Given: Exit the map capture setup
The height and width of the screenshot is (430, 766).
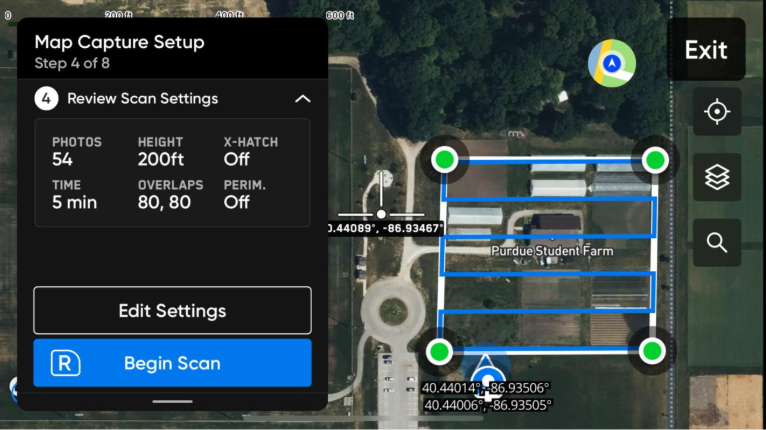Looking at the screenshot, I should click(706, 49).
